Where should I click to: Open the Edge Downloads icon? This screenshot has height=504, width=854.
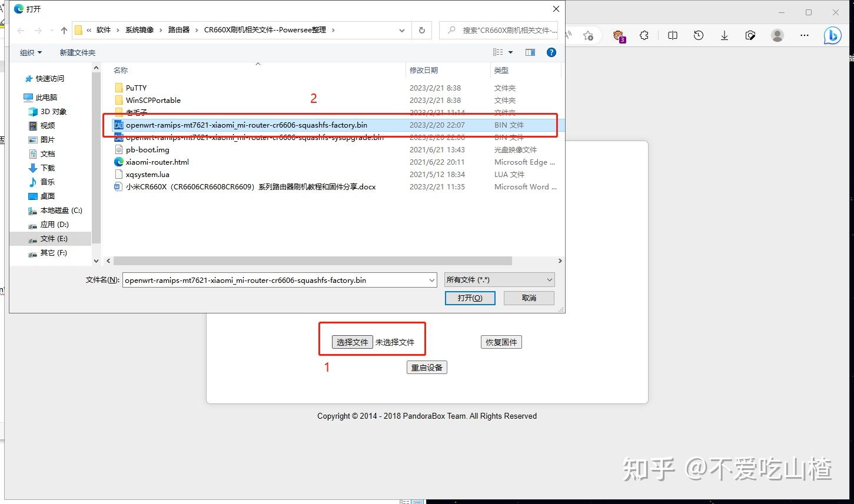pos(724,35)
